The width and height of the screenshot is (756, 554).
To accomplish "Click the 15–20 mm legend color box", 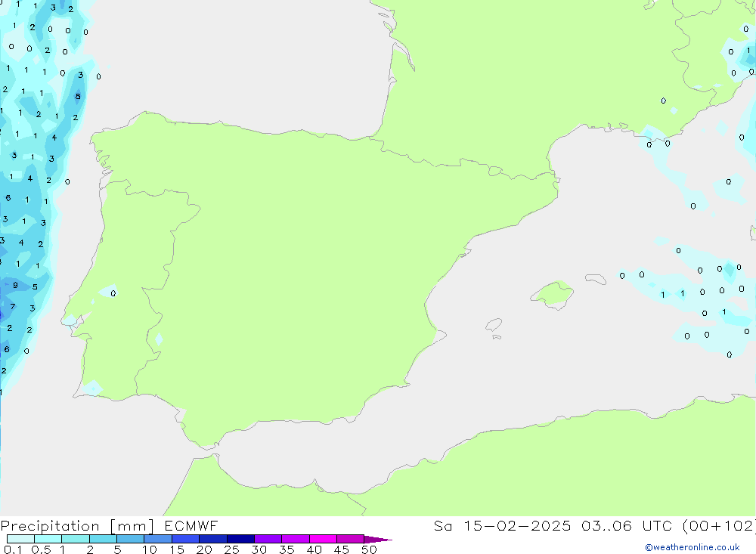I will [x=185, y=539].
